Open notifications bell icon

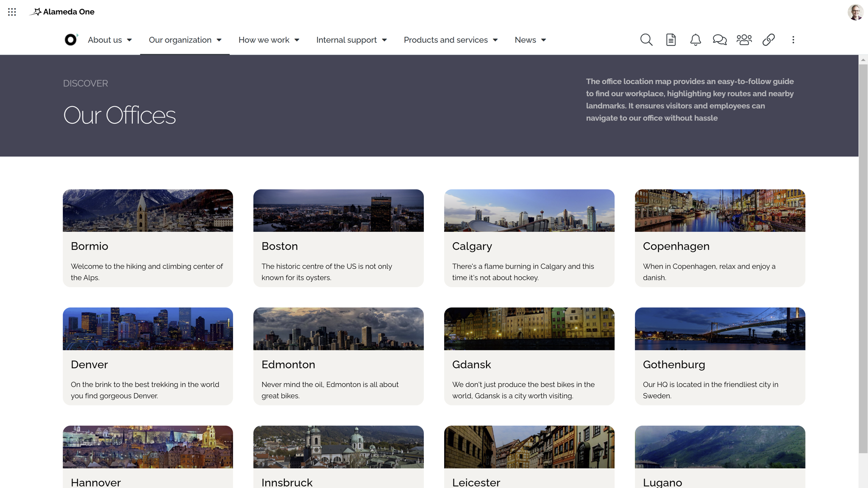695,40
